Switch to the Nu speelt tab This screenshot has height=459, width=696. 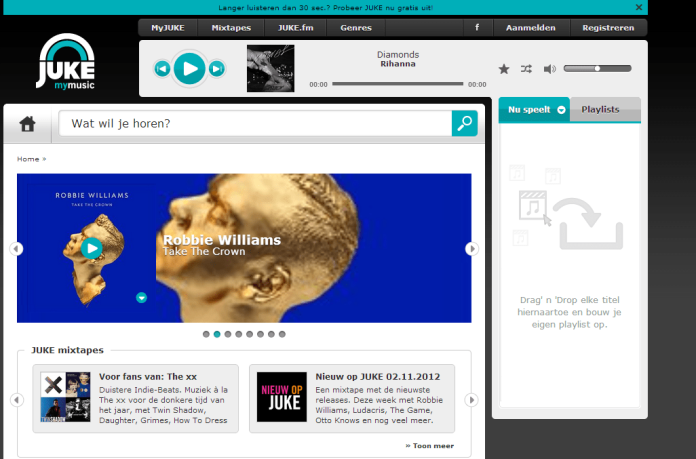[534, 109]
